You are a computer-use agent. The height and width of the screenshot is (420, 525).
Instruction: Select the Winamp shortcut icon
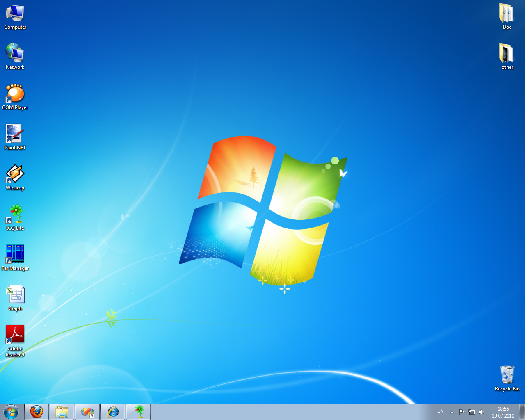[15, 178]
